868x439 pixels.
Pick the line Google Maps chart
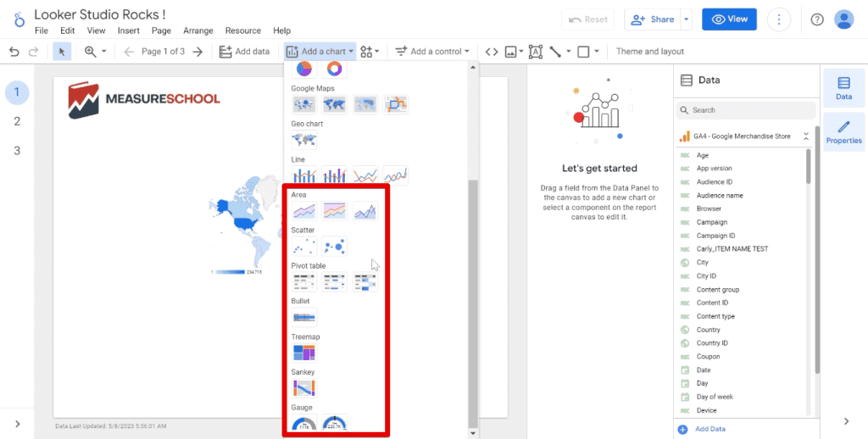click(395, 104)
